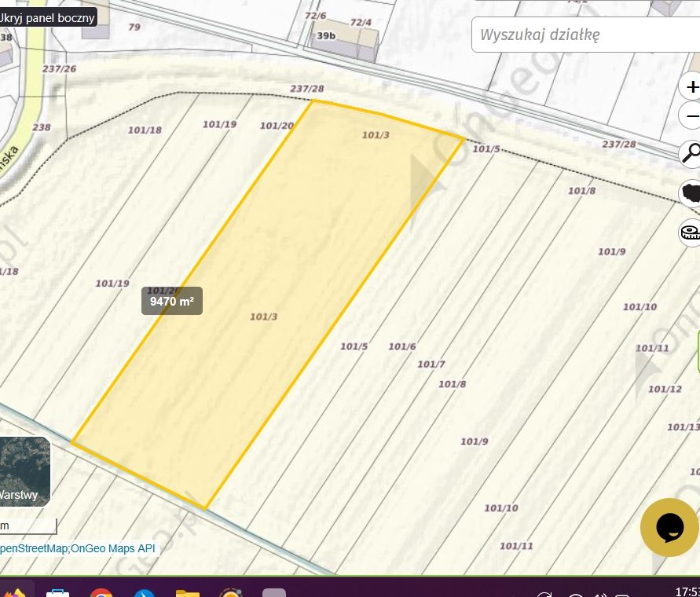Viewport: 700px width, 597px height.
Task: Open the chat bubble support button
Action: click(669, 527)
